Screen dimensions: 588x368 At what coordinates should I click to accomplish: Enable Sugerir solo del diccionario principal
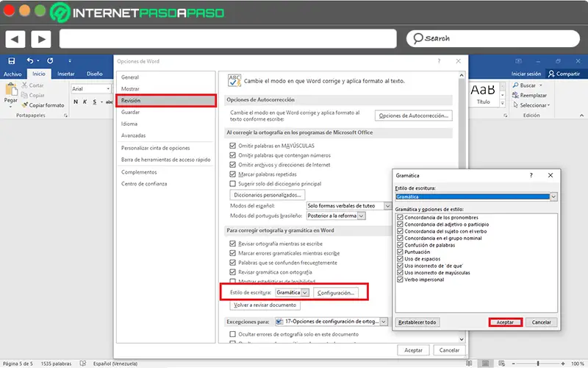point(232,183)
